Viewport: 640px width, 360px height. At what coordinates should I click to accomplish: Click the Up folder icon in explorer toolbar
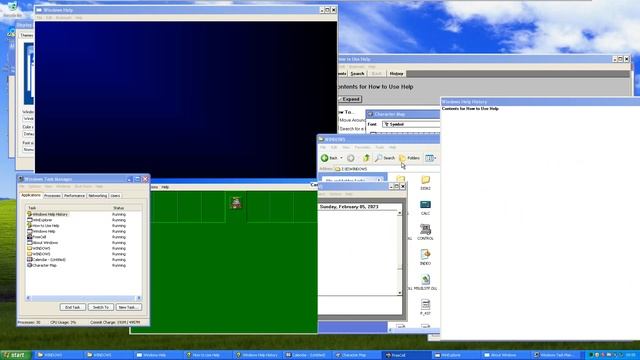click(x=366, y=158)
